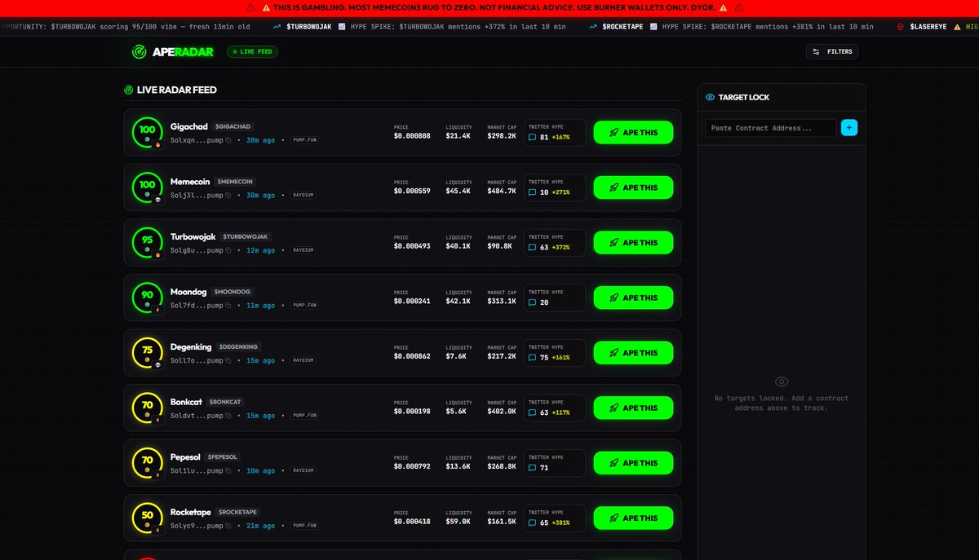Image resolution: width=979 pixels, height=560 pixels.
Task: Click Gigachad's $298.2K market cap
Action: 502,136
